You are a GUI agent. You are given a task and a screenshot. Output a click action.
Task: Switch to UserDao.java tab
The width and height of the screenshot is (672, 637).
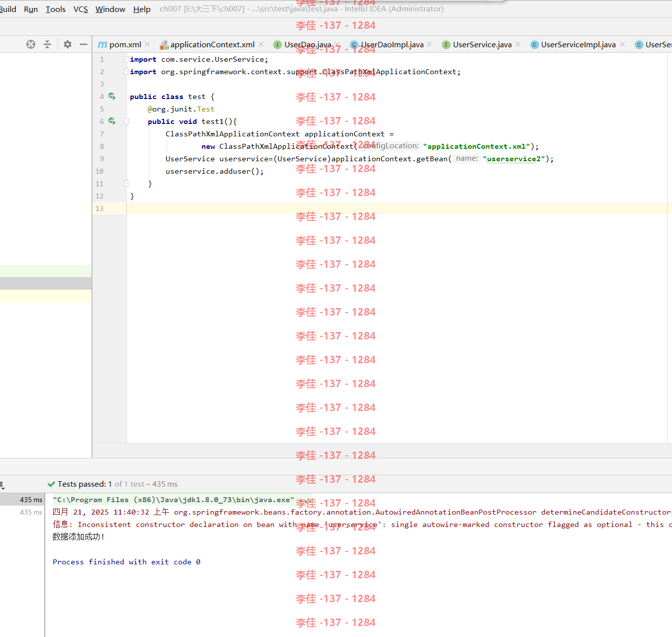[x=307, y=44]
